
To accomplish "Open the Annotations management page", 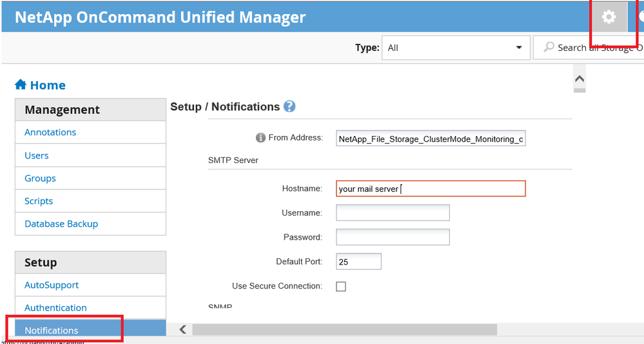I will (50, 132).
